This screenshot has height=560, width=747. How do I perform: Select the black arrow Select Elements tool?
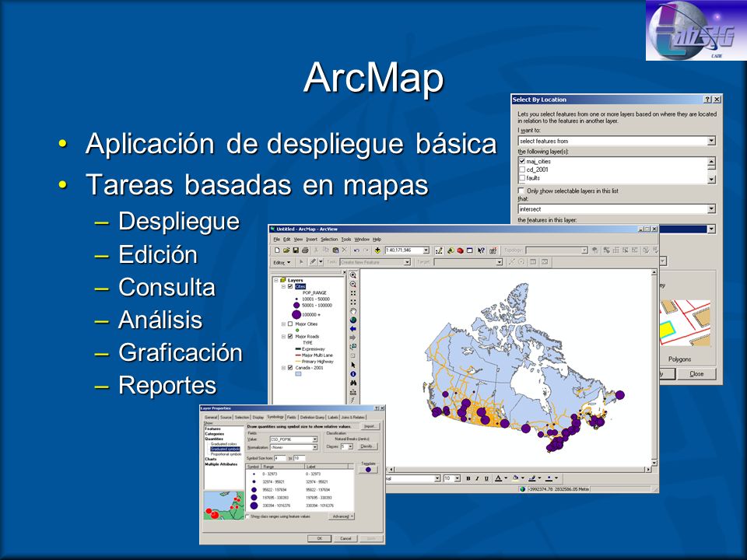pyautogui.click(x=353, y=366)
